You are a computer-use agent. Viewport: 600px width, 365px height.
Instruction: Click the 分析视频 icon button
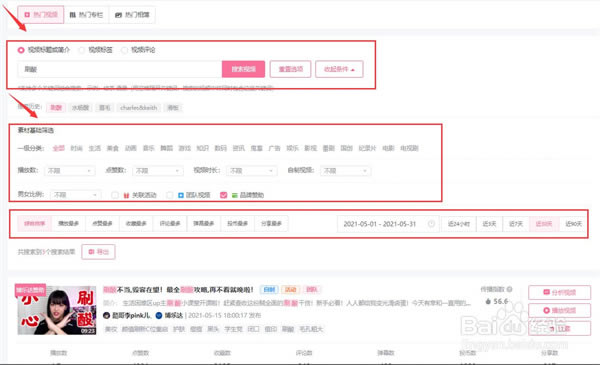coord(559,293)
